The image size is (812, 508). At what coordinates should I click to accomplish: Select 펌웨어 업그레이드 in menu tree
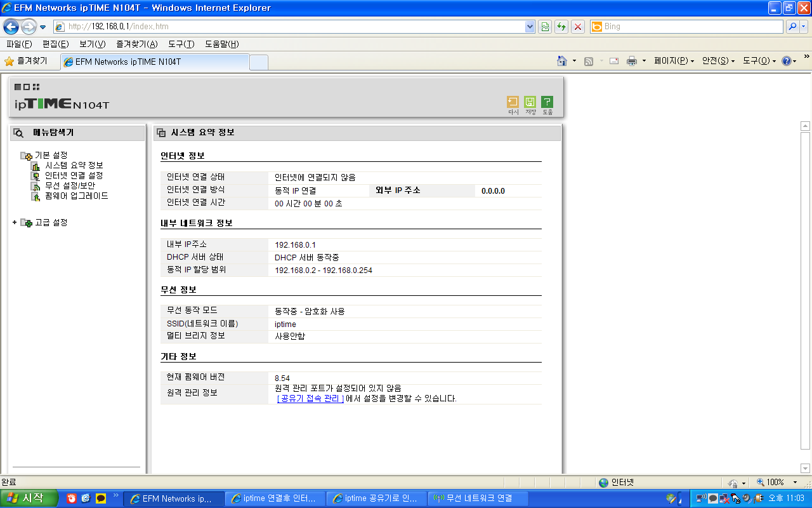pos(76,196)
